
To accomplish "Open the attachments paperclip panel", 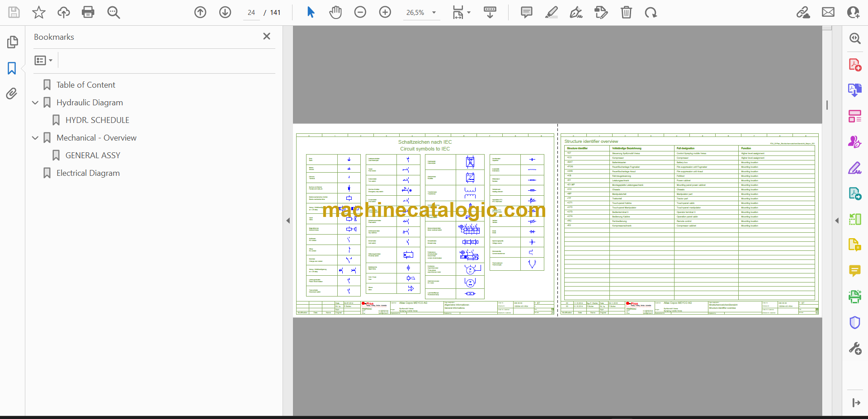I will click(x=12, y=94).
